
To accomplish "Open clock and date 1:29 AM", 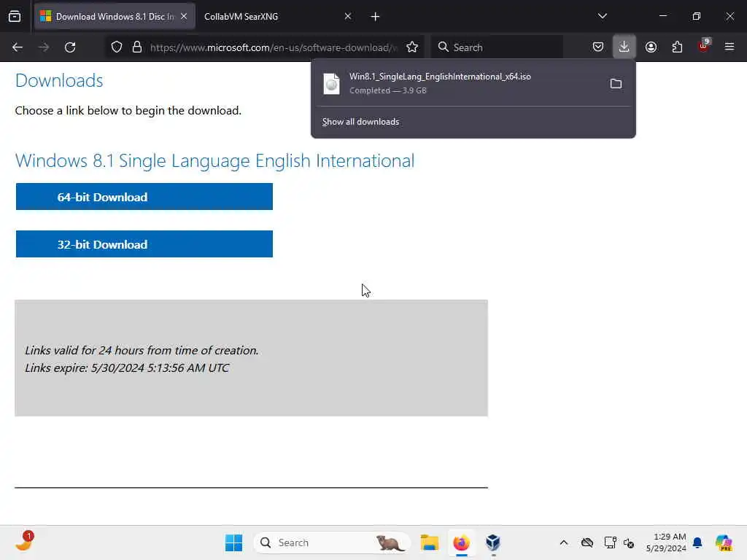I will (x=666, y=542).
